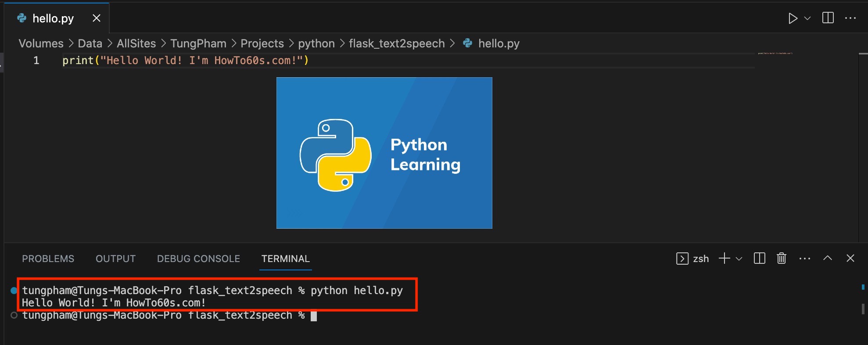Split the editor to the right
This screenshot has width=868, height=345.
pyautogui.click(x=828, y=18)
